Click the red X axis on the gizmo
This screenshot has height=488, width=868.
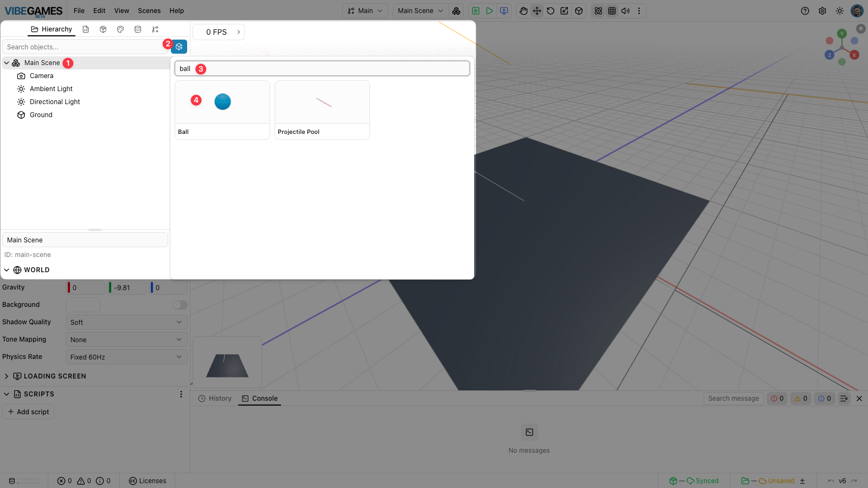coord(854,55)
